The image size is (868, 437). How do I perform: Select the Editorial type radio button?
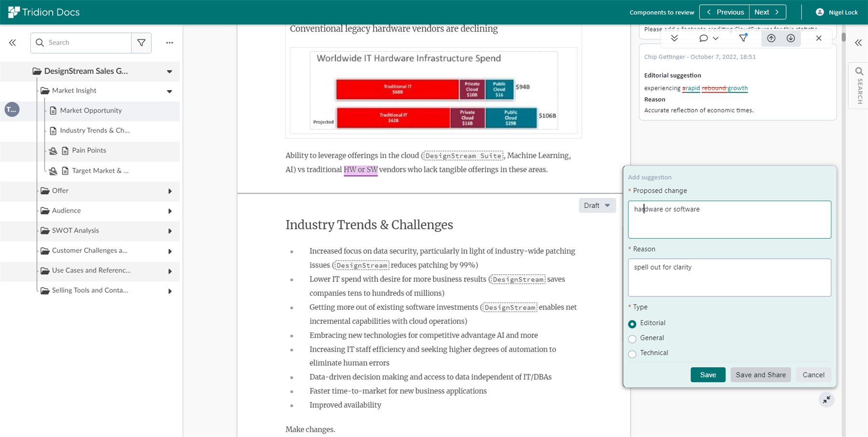click(632, 324)
